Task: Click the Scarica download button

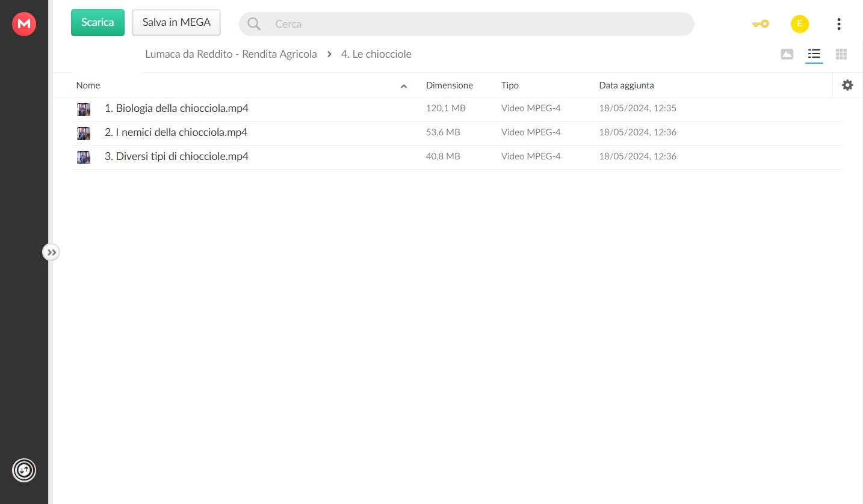Action: click(x=97, y=22)
